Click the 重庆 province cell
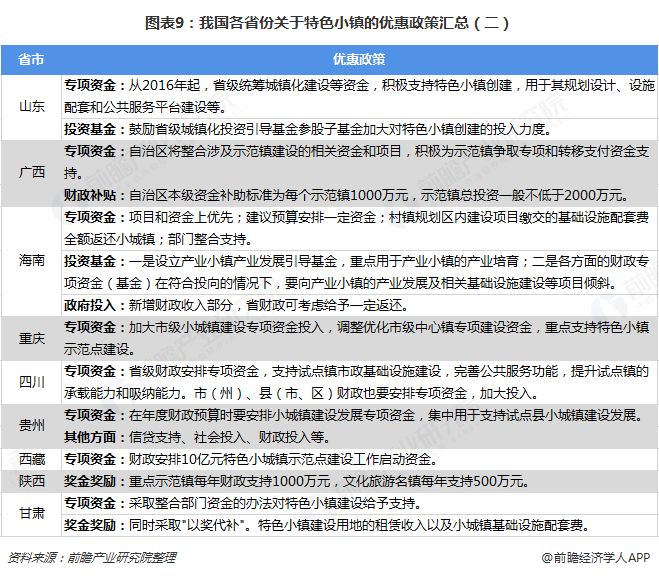The height and width of the screenshot is (576, 659). [32, 338]
